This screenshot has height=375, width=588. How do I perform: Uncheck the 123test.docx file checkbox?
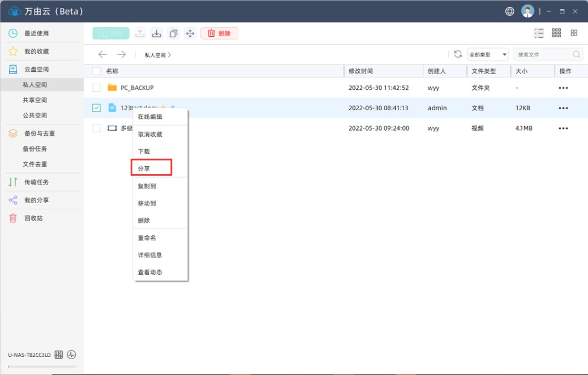[x=96, y=108]
